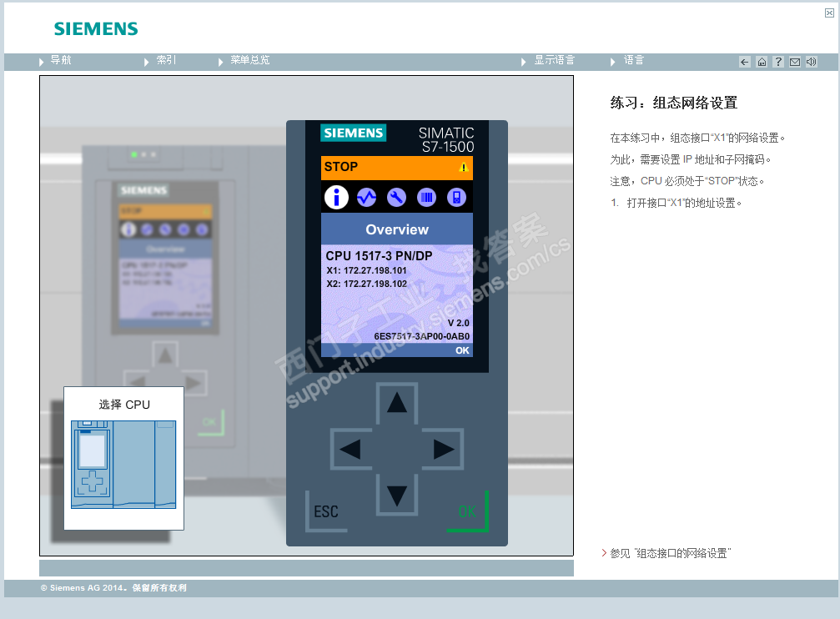Open the 参见 组态接口的网络设置 link
Viewport: 840px width, 619px height.
(x=666, y=553)
